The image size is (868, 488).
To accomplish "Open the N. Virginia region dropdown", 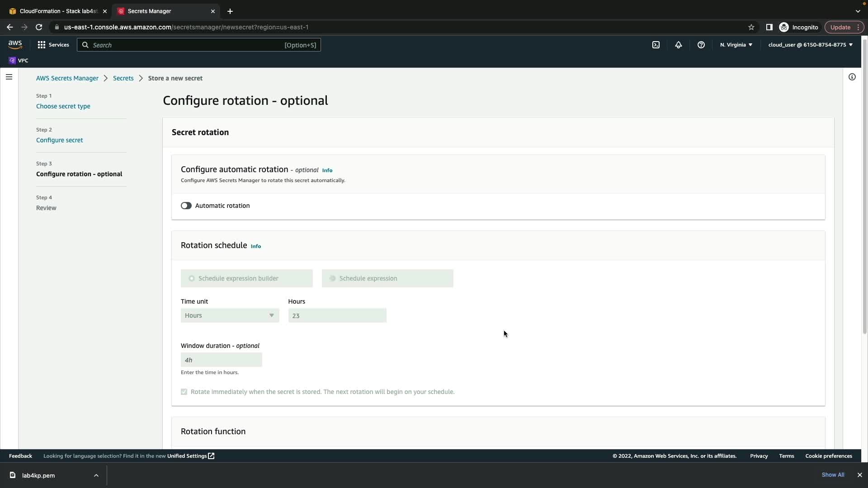I will pyautogui.click(x=736, y=45).
